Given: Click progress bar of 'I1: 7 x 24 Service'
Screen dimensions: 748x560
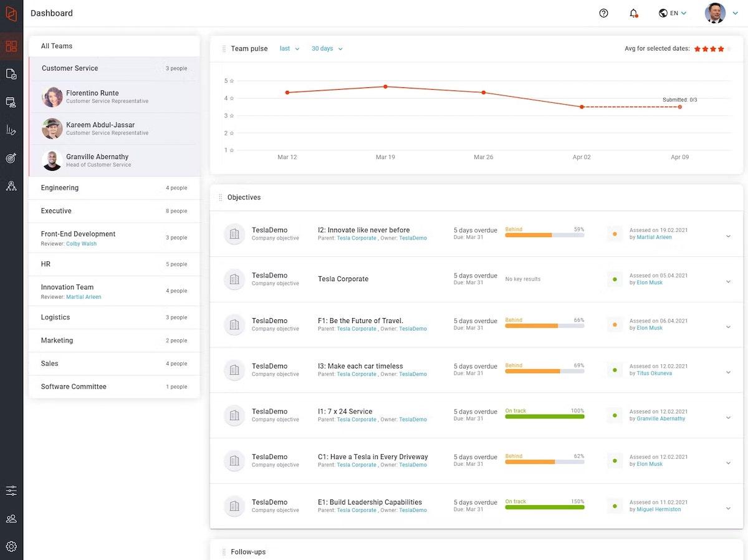Looking at the screenshot, I should (544, 417).
